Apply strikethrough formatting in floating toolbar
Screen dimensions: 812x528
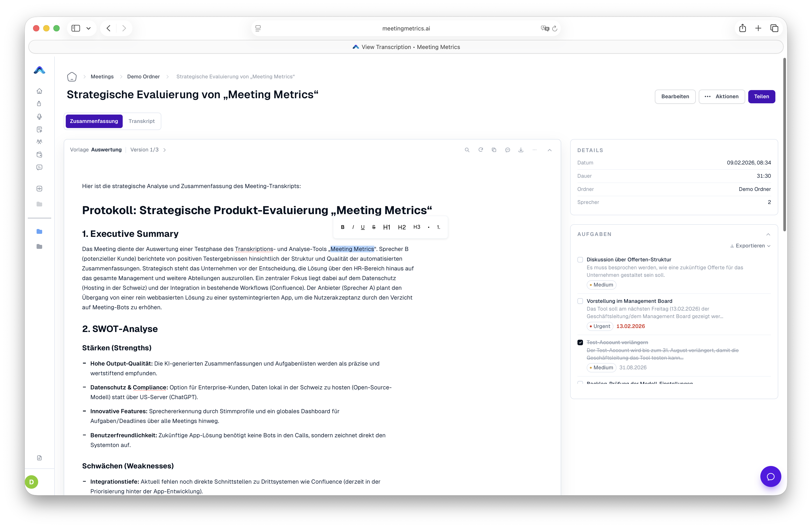(374, 227)
